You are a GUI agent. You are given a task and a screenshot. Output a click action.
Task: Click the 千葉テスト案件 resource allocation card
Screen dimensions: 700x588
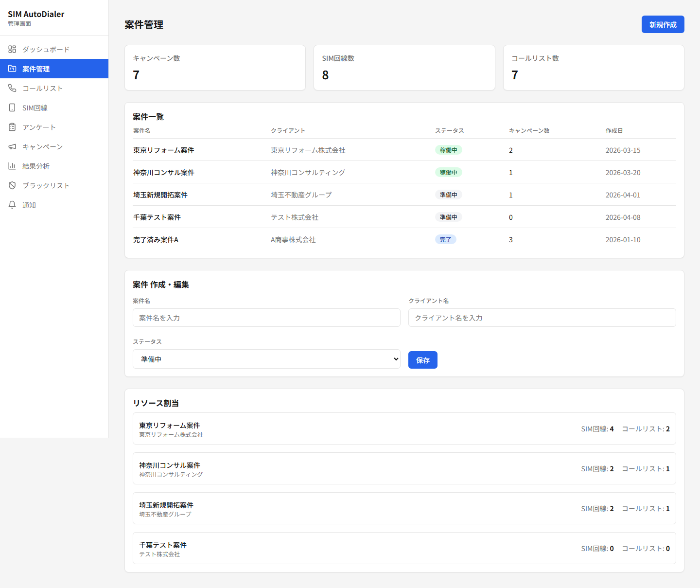pyautogui.click(x=404, y=548)
